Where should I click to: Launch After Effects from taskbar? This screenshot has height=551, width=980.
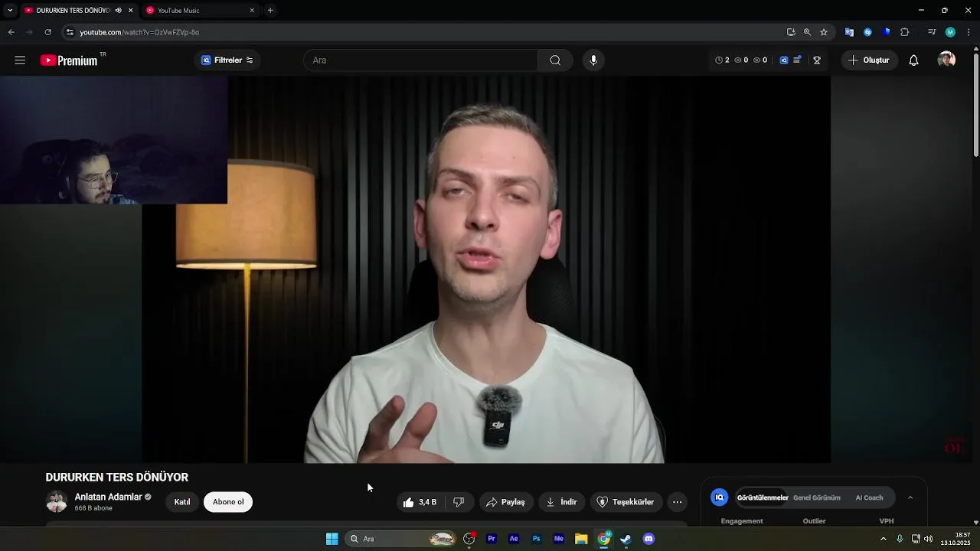[514, 539]
